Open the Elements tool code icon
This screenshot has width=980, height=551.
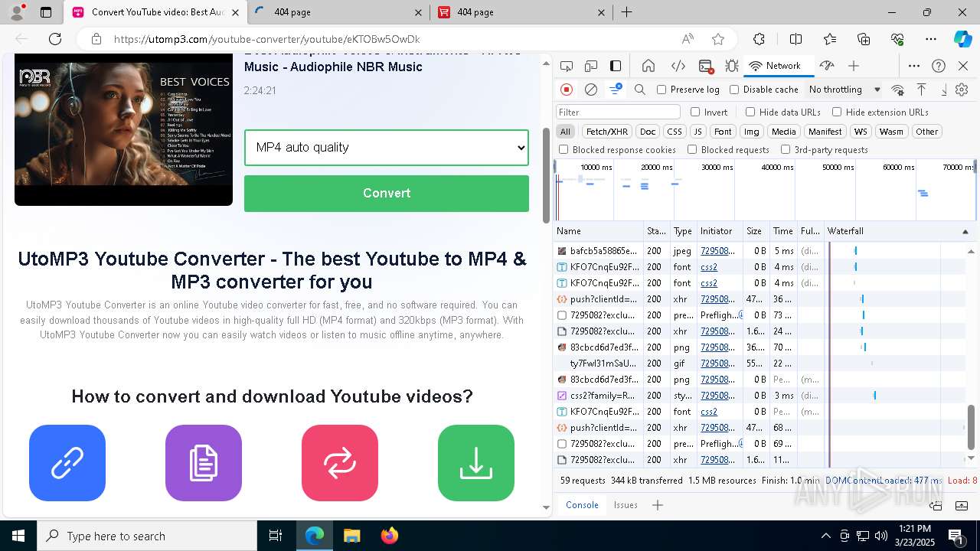click(x=678, y=66)
